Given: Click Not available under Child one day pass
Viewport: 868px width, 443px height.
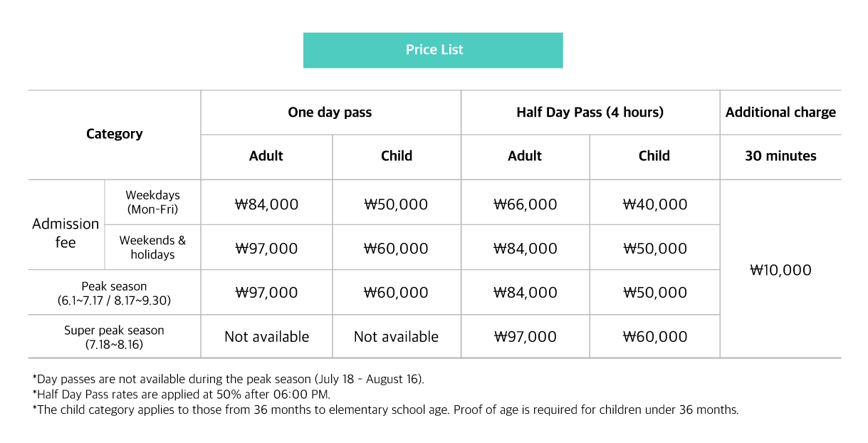Looking at the screenshot, I should [396, 337].
